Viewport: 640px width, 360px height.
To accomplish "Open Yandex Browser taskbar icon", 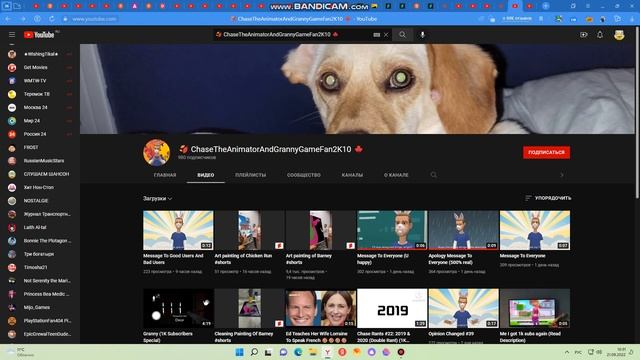I will point(327,352).
